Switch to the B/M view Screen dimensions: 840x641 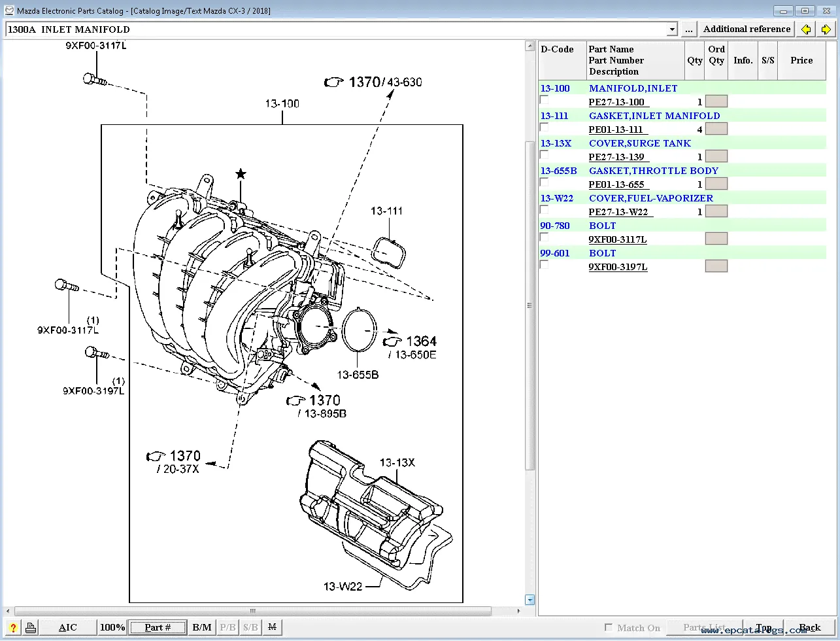(202, 627)
